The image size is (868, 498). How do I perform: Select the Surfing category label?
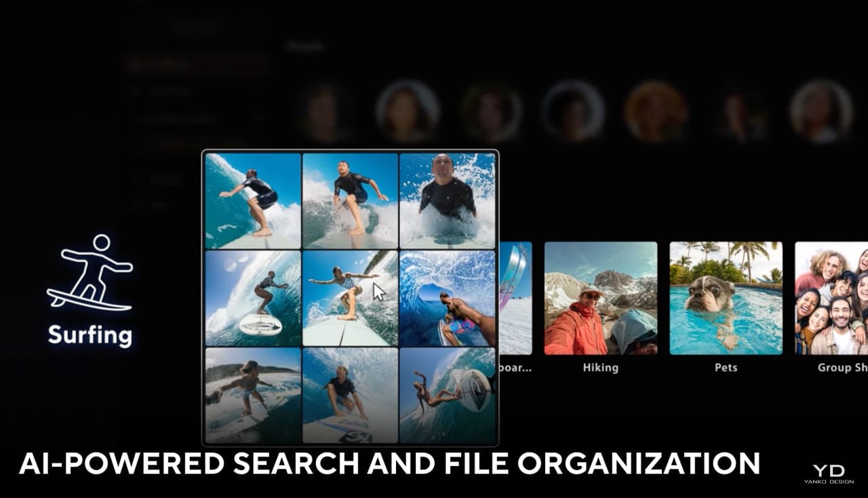click(90, 335)
